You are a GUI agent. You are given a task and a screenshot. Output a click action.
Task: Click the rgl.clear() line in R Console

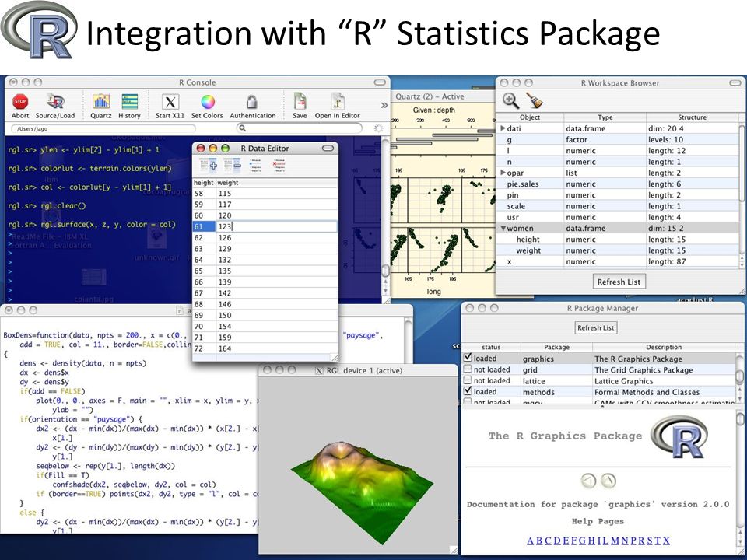click(x=47, y=205)
